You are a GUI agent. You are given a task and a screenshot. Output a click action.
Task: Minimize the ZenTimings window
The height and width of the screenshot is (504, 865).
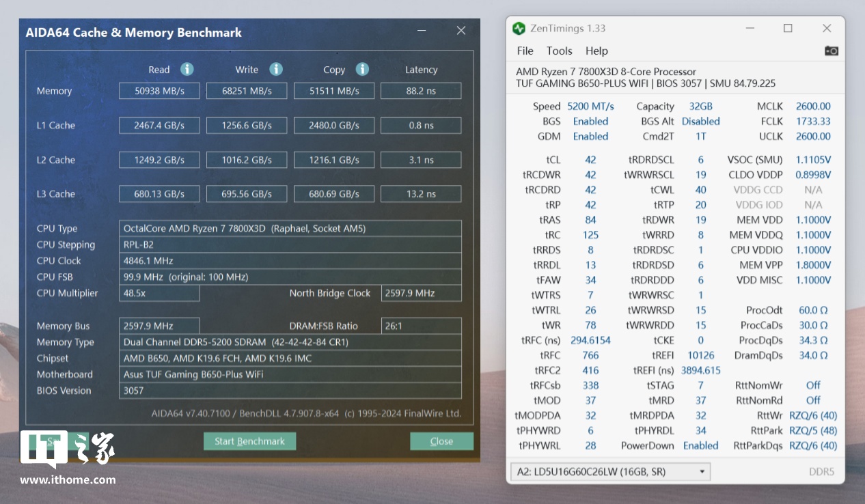pyautogui.click(x=750, y=29)
